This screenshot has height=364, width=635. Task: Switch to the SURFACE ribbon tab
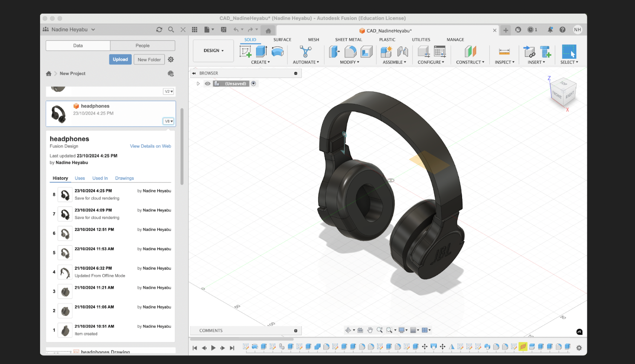tap(282, 40)
